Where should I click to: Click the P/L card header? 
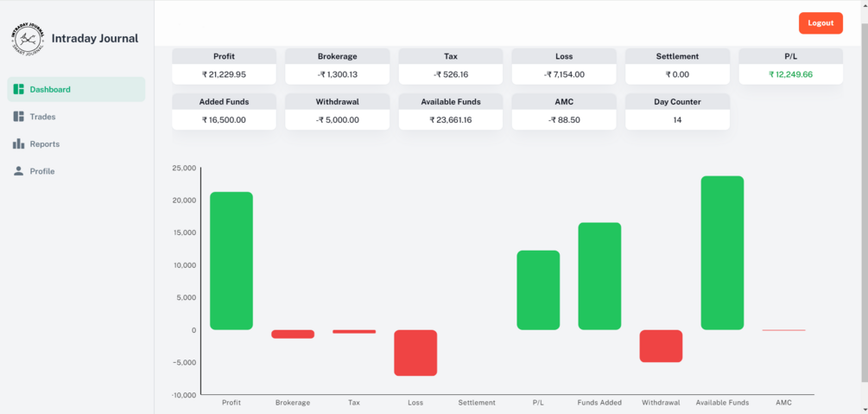pos(790,56)
